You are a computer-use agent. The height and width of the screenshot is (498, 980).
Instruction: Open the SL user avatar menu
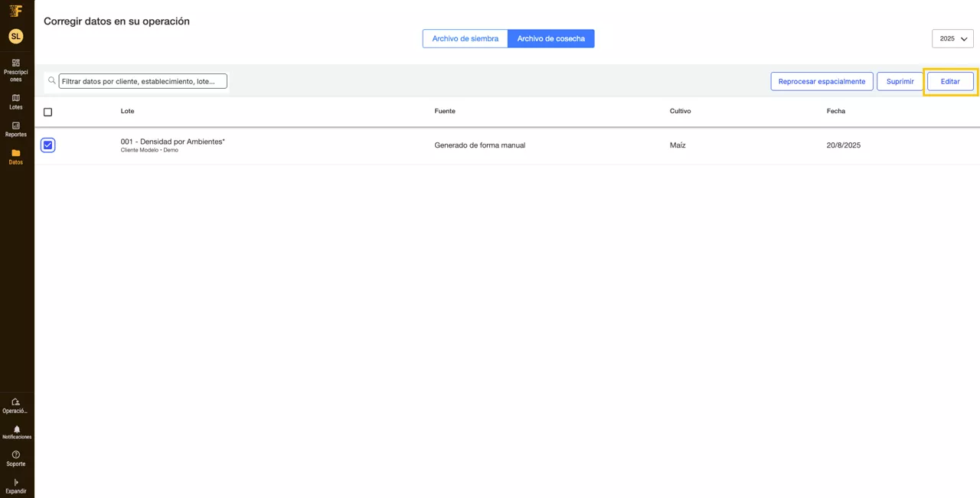click(15, 36)
